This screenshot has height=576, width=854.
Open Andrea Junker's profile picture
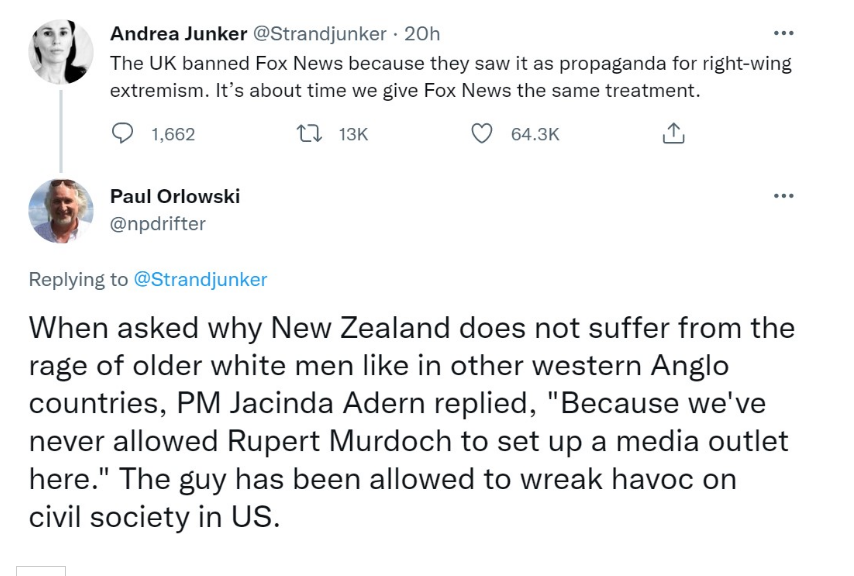pos(62,52)
